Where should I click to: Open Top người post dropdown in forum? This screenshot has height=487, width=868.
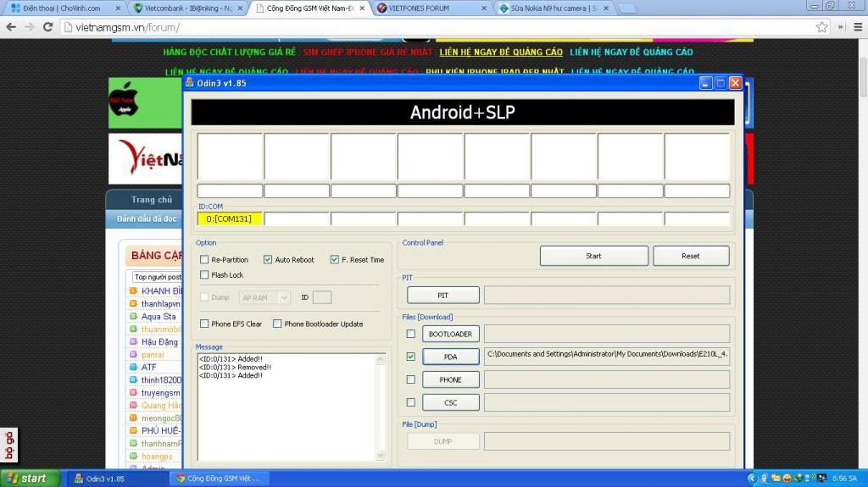[157, 277]
